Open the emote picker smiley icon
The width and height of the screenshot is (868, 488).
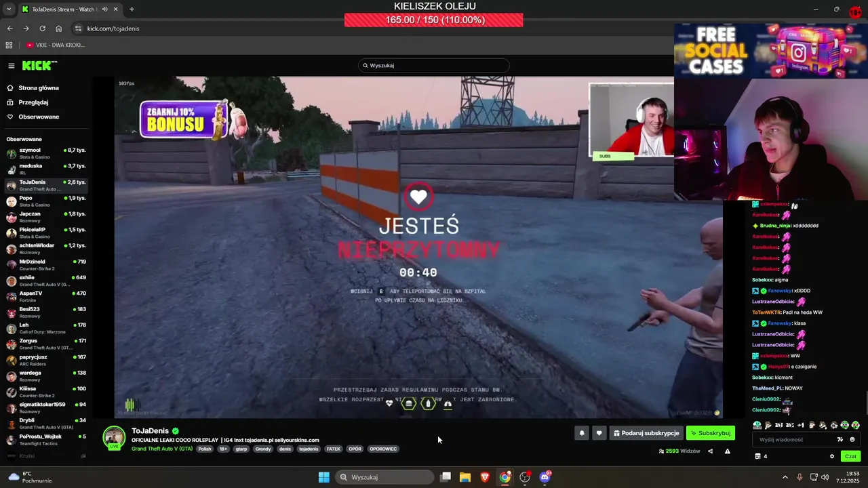[852, 440]
